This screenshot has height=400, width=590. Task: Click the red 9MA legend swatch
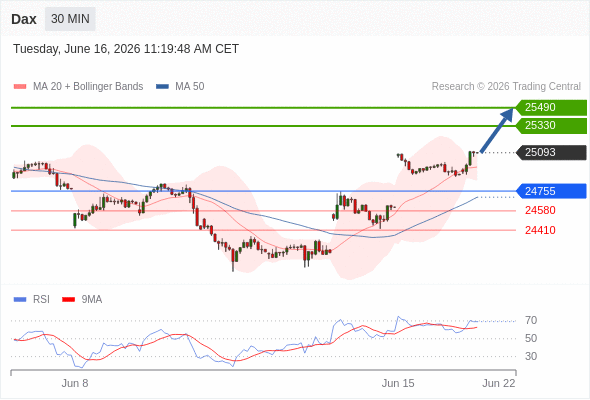[68, 300]
